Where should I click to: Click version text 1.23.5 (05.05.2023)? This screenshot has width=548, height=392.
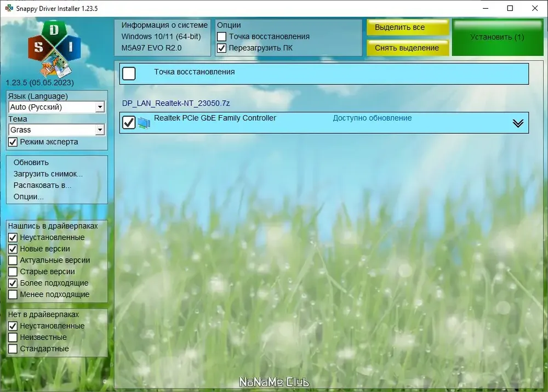(40, 83)
